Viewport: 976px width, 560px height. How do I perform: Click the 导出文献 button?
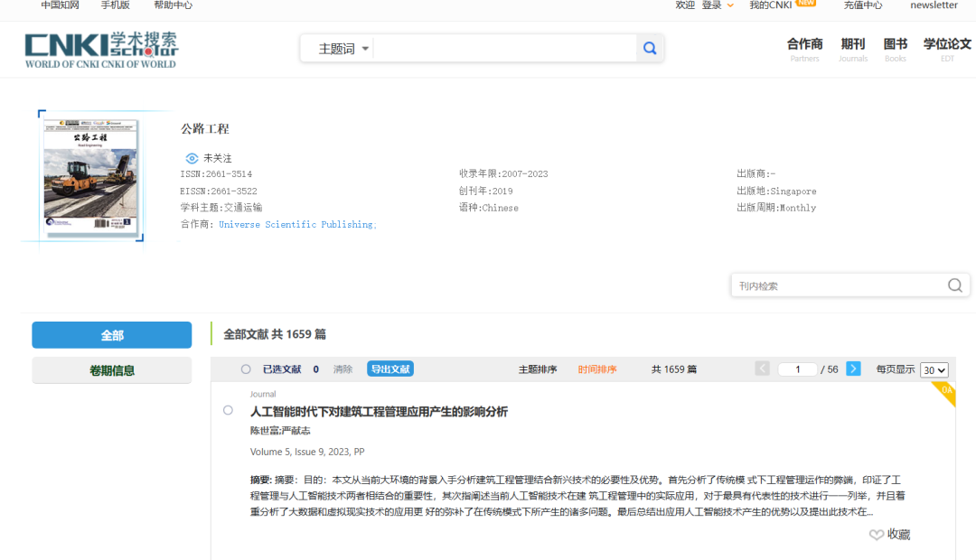(390, 369)
